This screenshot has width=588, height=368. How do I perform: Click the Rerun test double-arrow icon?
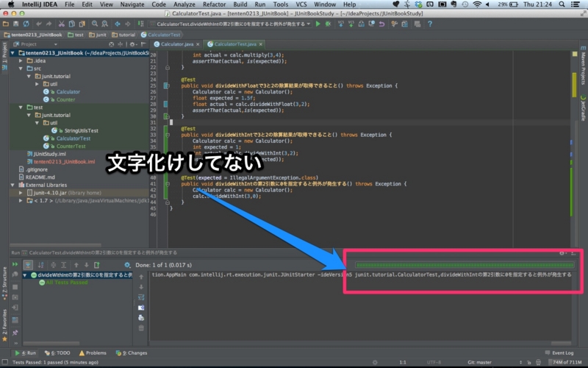coord(15,265)
